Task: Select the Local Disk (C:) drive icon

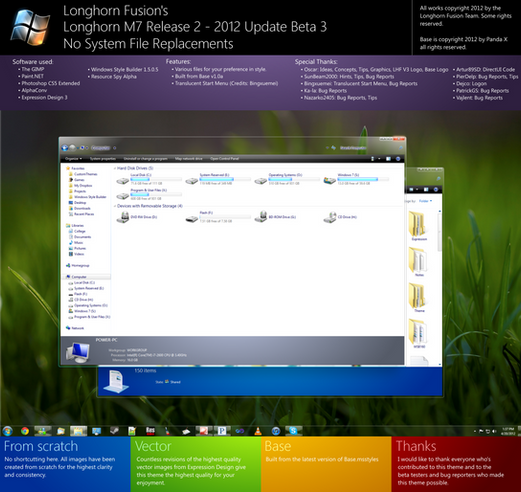Action: coord(123,181)
